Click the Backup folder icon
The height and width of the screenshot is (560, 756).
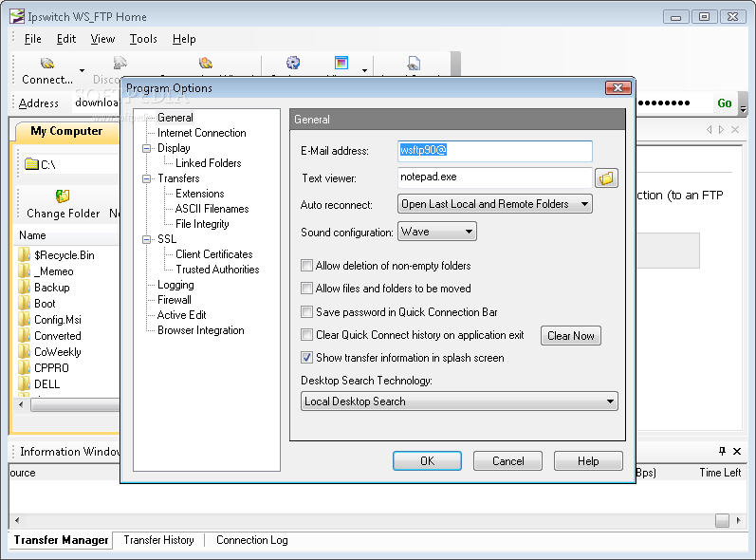24,287
